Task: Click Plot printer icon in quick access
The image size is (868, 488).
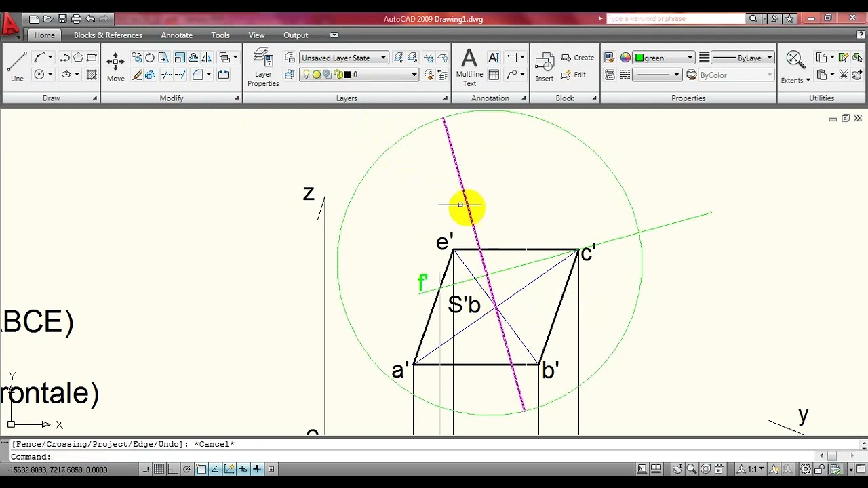Action: [76, 19]
